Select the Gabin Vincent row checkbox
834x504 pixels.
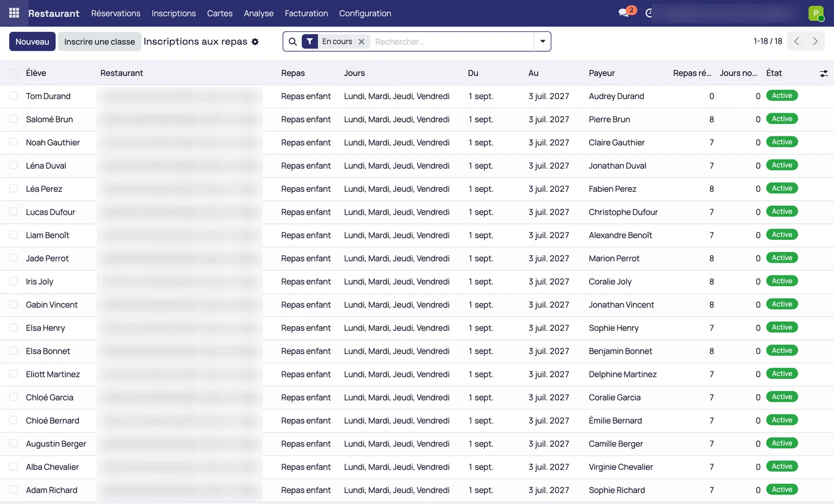point(14,304)
